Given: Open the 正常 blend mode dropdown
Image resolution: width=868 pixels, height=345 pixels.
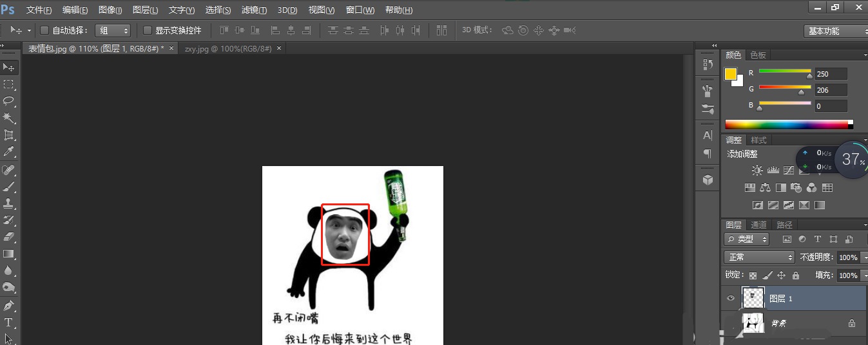Looking at the screenshot, I should [760, 257].
